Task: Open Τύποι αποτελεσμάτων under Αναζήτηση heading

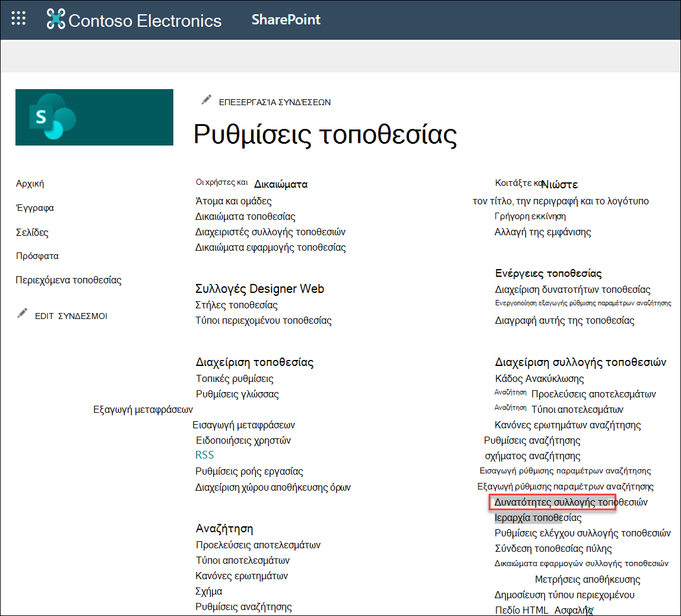Action: (243, 560)
